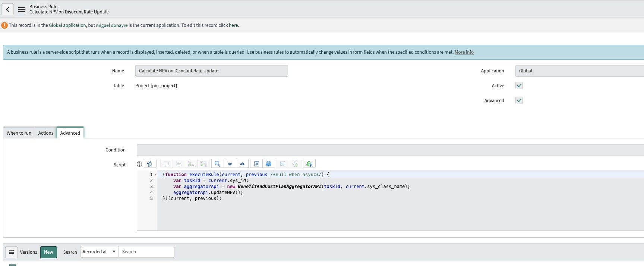Viewport: 644px width, 266px height.
Task: Click the Project [pm_project] table value
Action: click(x=156, y=86)
